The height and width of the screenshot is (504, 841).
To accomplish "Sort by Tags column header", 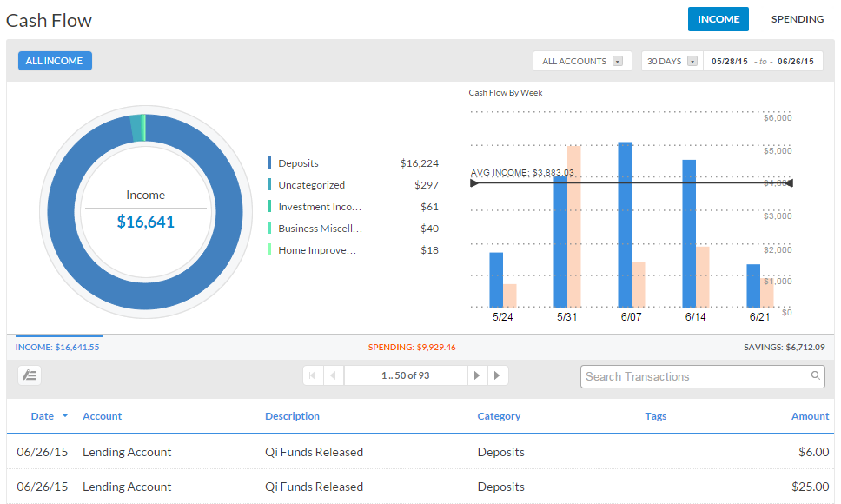I will point(655,416).
